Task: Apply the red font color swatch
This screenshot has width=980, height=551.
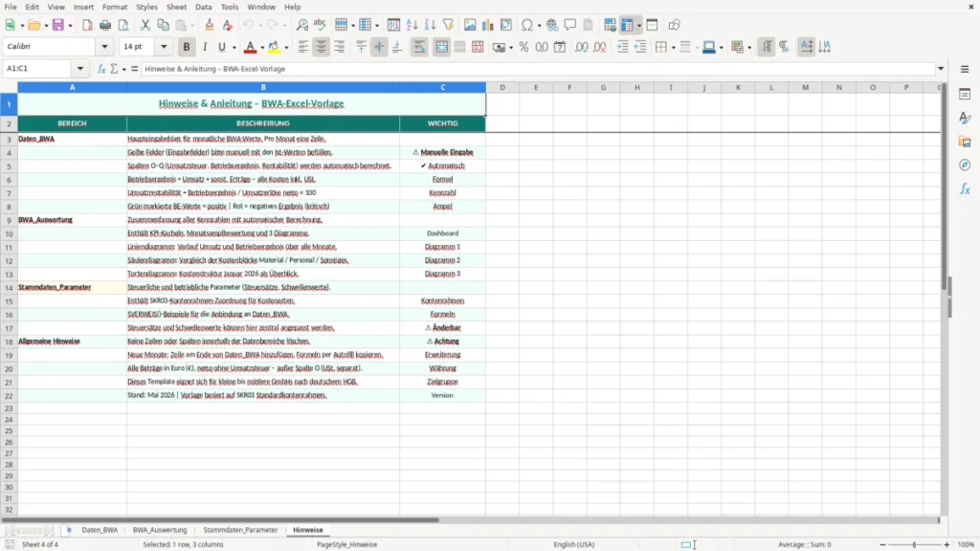Action: point(250,47)
